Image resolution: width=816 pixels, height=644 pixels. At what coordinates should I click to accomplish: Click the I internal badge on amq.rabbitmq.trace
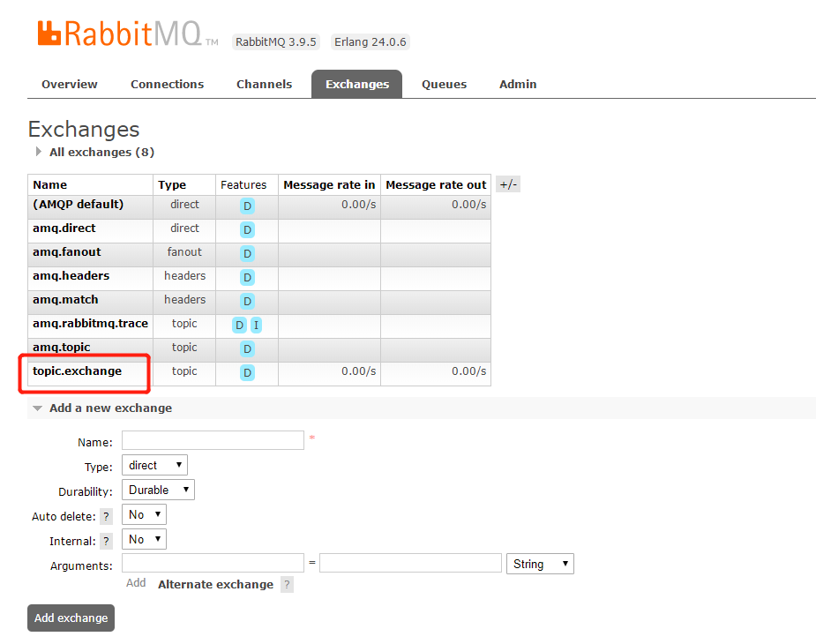tap(256, 325)
